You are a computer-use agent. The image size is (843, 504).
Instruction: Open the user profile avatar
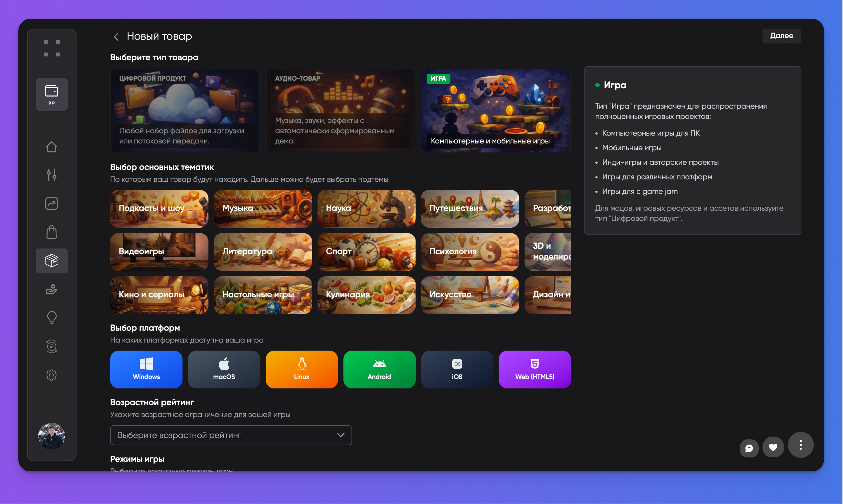[x=52, y=436]
